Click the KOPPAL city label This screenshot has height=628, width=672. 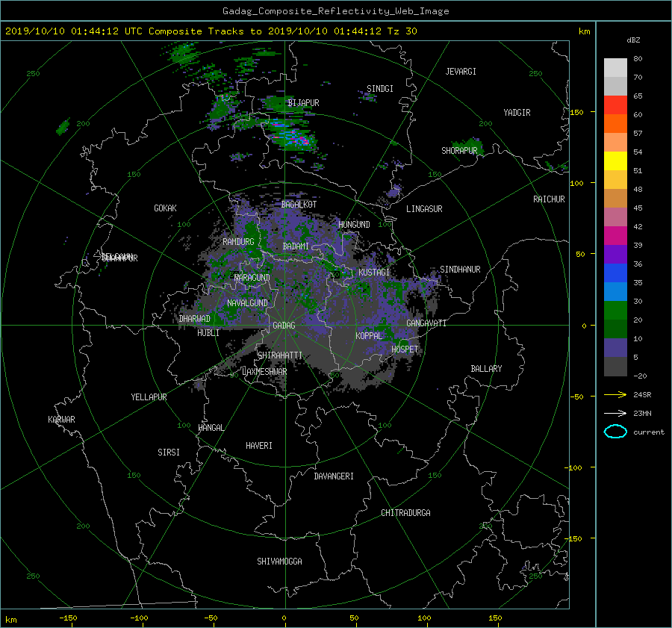point(369,336)
